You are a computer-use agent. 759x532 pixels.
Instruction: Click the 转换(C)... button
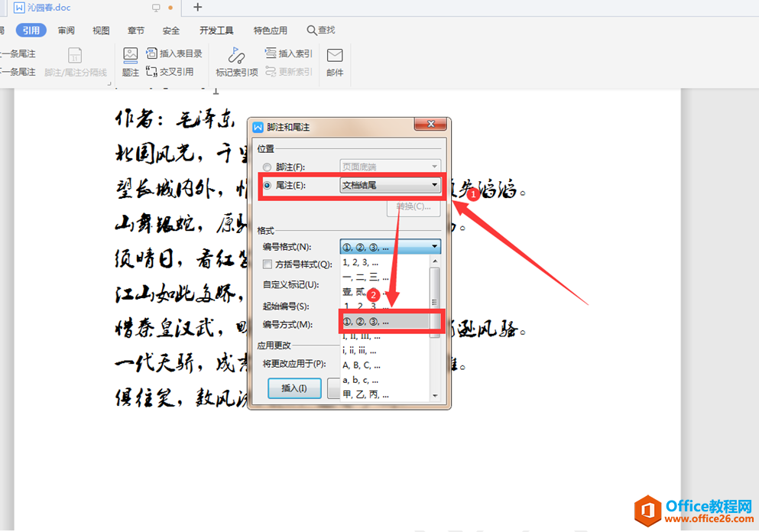click(414, 206)
